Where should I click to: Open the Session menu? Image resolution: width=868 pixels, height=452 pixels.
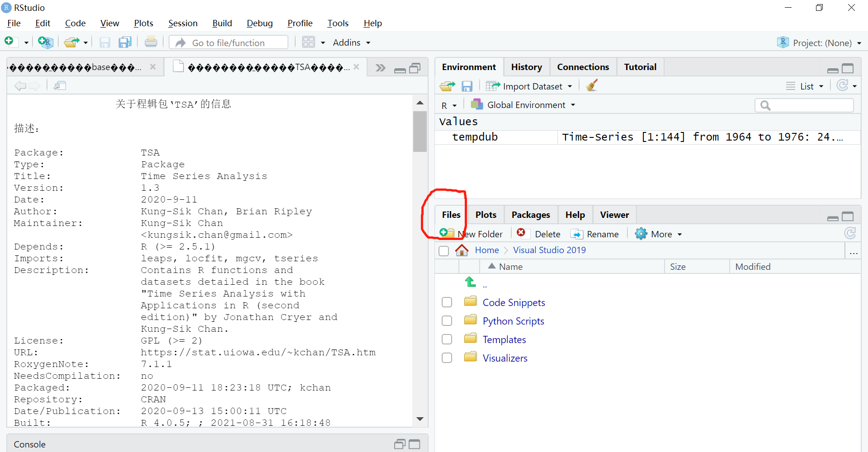tap(183, 23)
